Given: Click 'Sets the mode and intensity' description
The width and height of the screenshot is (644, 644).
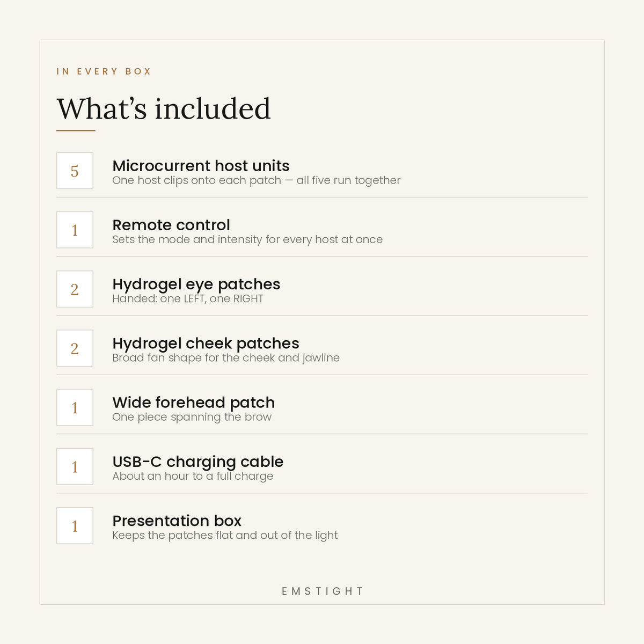Looking at the screenshot, I should click(247, 239).
